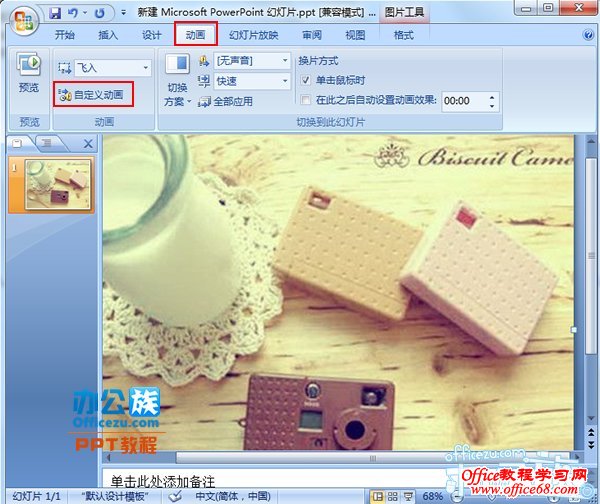
Task: Open the 幻灯片放映 tab
Action: tap(253, 35)
